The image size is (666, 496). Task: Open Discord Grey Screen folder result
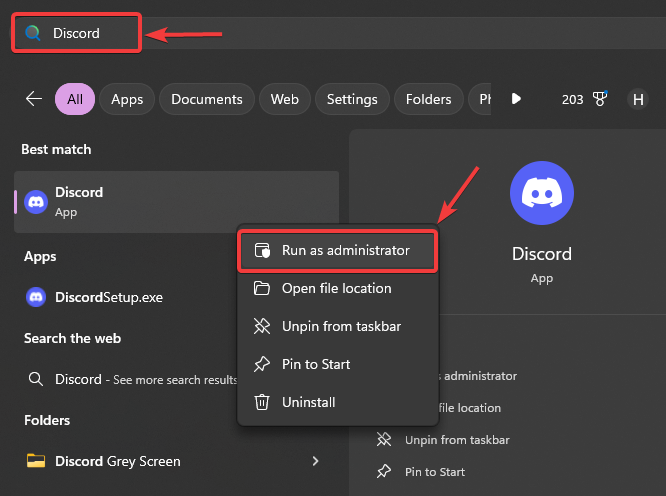pos(177,461)
